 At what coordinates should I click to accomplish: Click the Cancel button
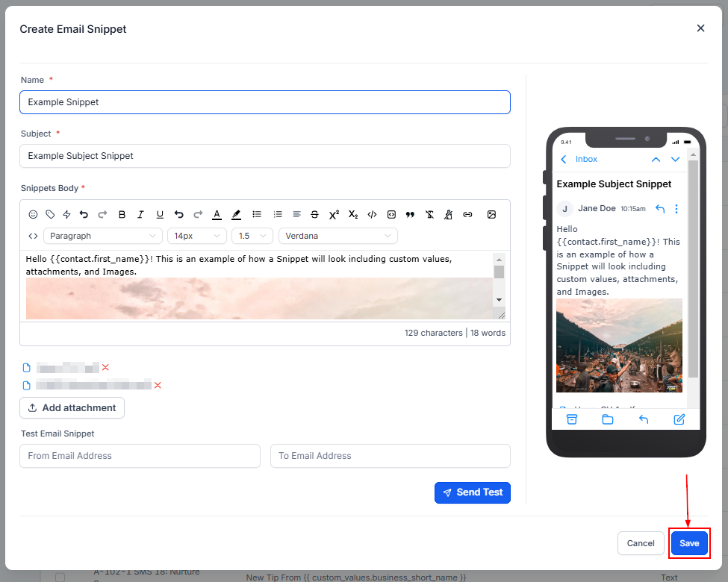coord(641,543)
